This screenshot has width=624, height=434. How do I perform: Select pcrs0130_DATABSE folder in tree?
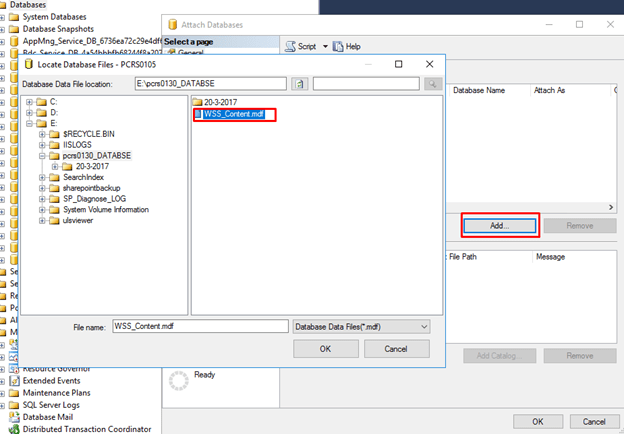(x=95, y=156)
